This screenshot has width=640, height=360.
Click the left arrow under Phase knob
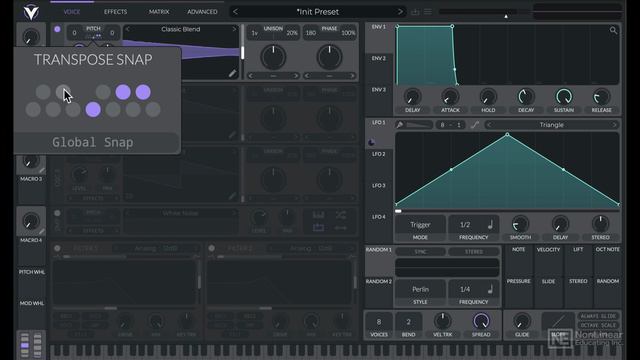pyautogui.click(x=307, y=76)
